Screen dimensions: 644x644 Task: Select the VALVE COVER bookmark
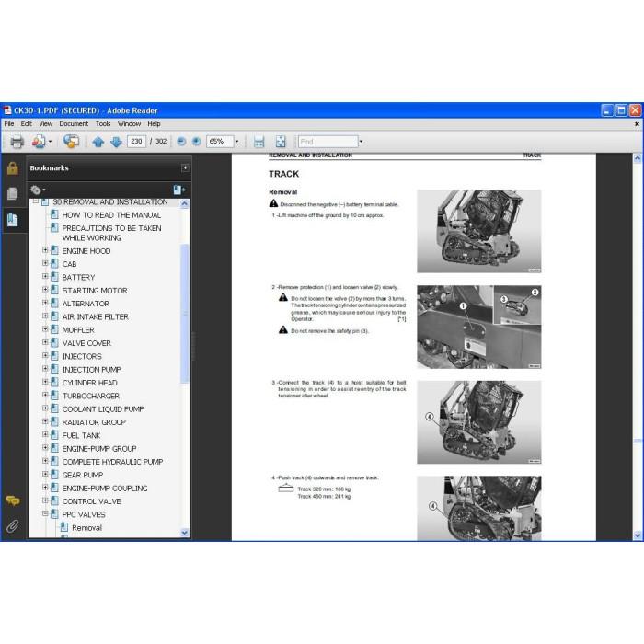[x=86, y=343]
